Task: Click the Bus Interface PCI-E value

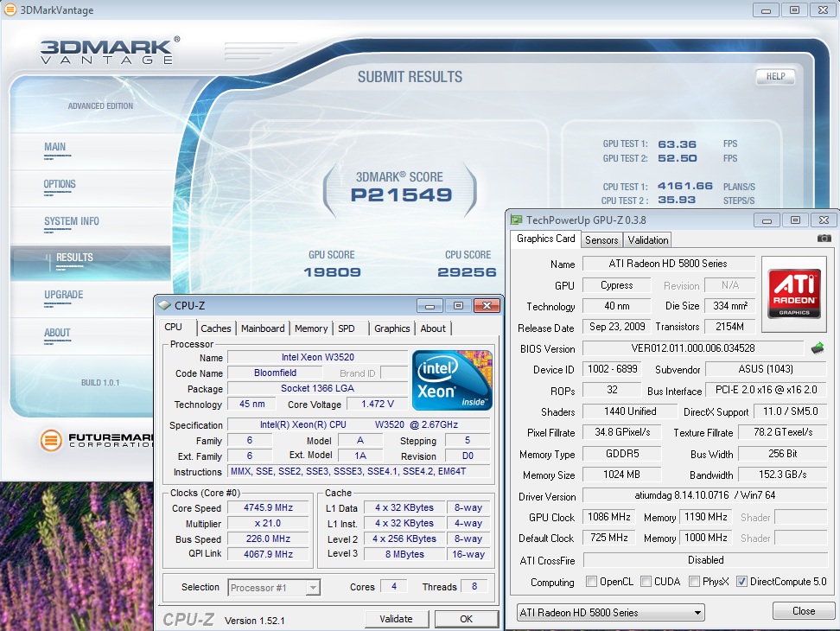Action: pyautogui.click(x=766, y=390)
